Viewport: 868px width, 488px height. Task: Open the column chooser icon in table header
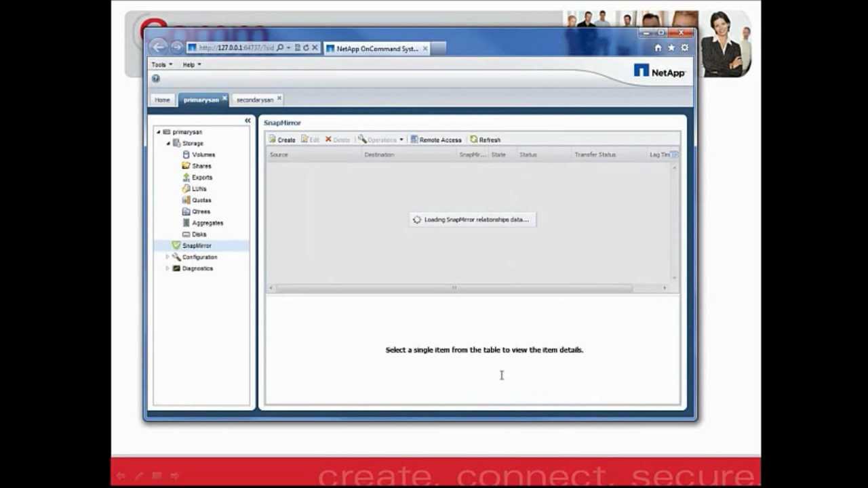pyautogui.click(x=674, y=155)
